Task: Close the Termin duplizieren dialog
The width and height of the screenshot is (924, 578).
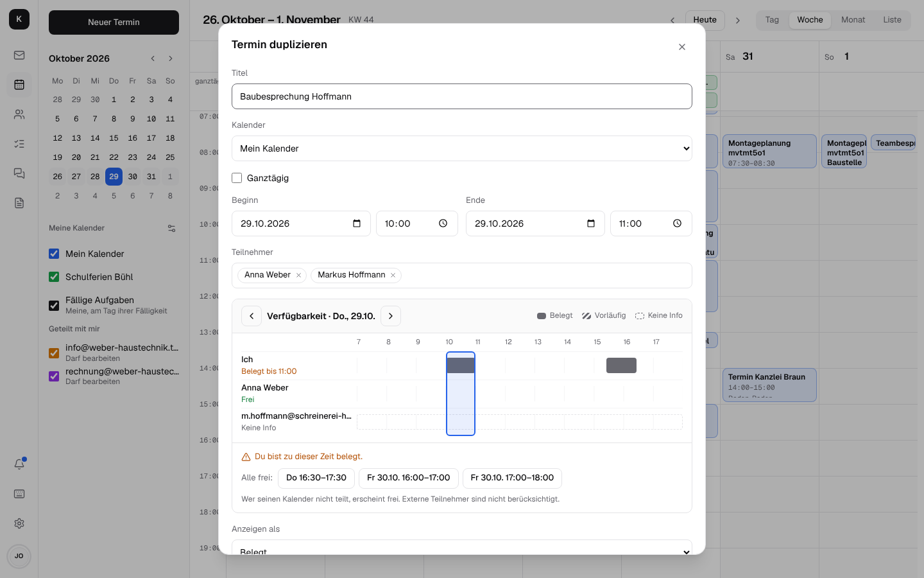Action: coord(682,47)
